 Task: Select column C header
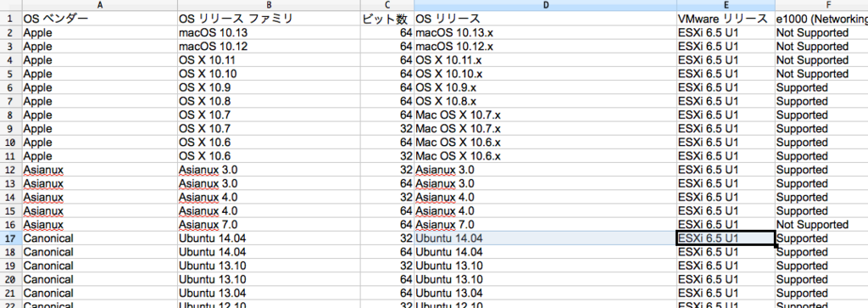pos(387,5)
